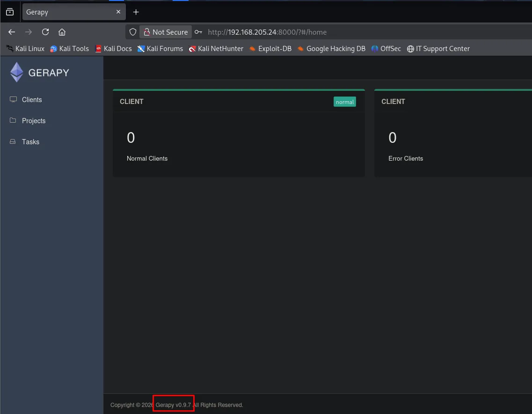Click the key saved-password icon

click(x=198, y=32)
